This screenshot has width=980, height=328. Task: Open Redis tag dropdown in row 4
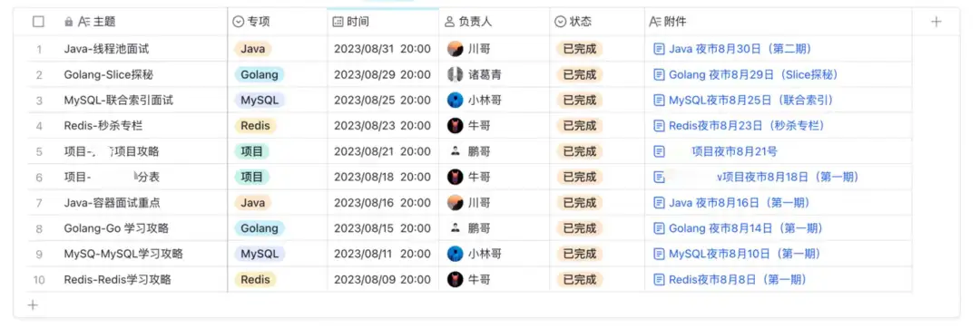pos(255,126)
